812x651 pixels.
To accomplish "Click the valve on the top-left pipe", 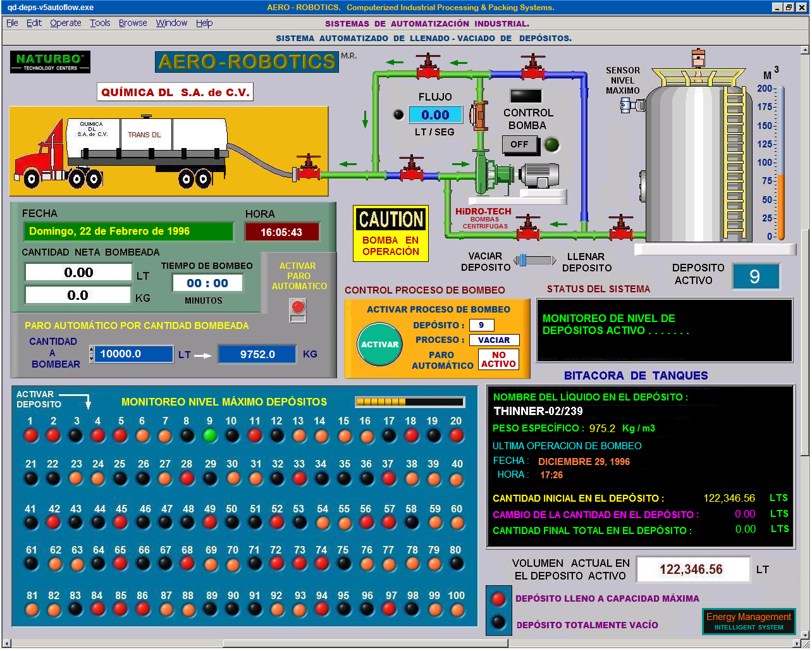I will [x=428, y=66].
